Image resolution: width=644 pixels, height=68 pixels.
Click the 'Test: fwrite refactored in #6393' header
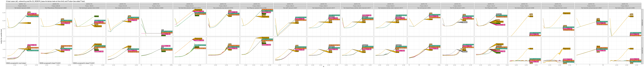coord(156,8)
